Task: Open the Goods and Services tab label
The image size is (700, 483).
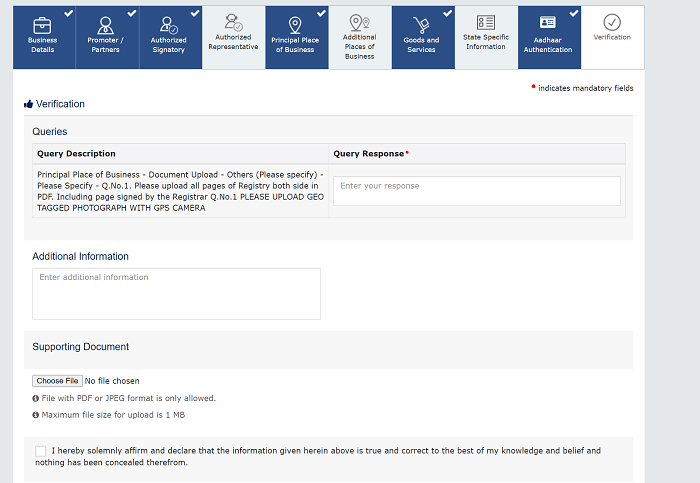Action: tap(421, 45)
